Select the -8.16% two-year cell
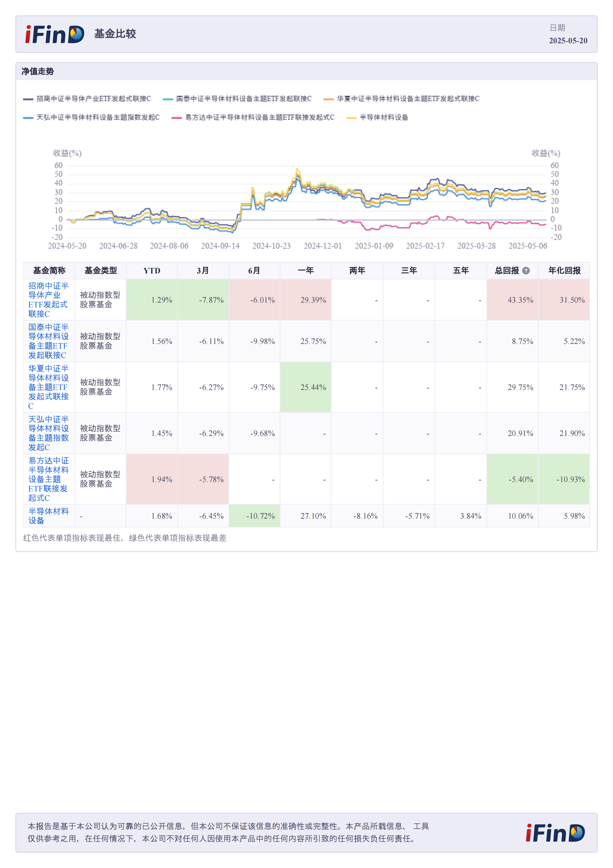This screenshot has height=868, width=613. click(x=357, y=516)
